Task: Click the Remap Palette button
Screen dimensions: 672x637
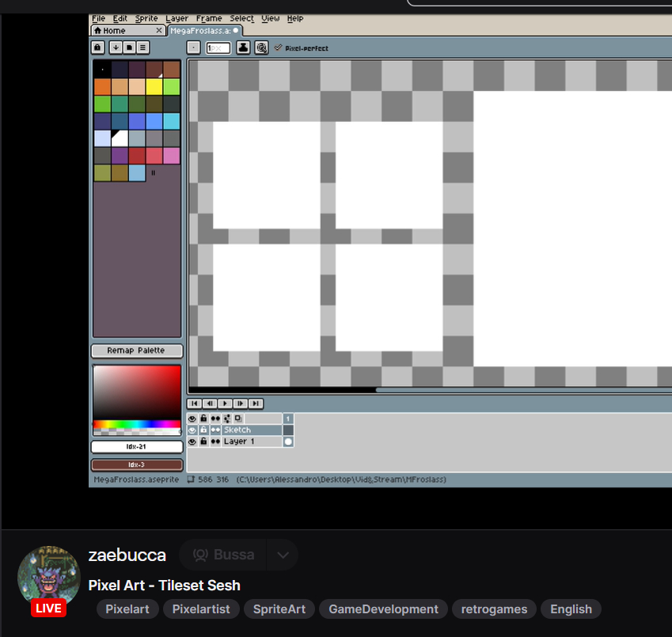Action: (x=136, y=351)
